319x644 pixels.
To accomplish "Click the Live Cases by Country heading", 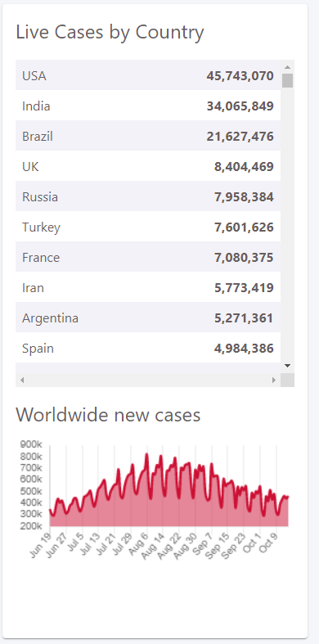I will 110,32.
